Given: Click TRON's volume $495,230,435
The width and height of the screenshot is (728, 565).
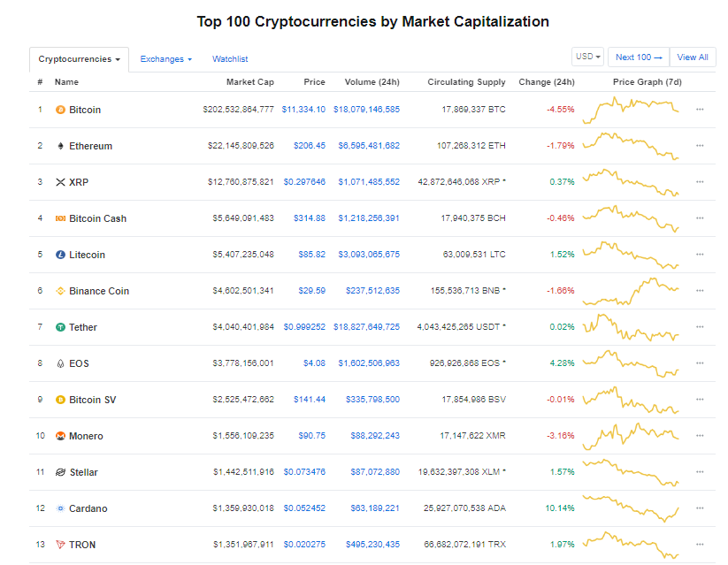Looking at the screenshot, I should (372, 544).
